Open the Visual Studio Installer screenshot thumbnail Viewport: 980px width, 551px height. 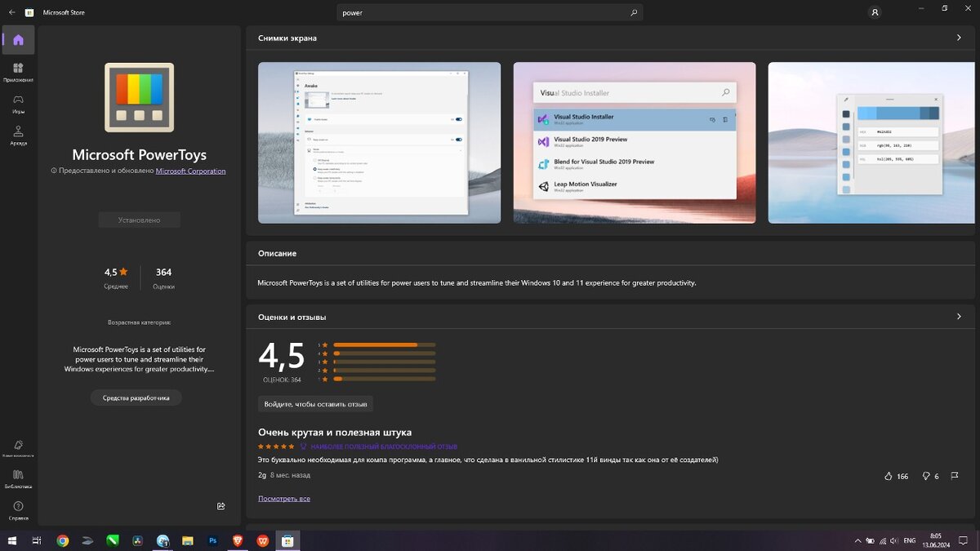[635, 143]
